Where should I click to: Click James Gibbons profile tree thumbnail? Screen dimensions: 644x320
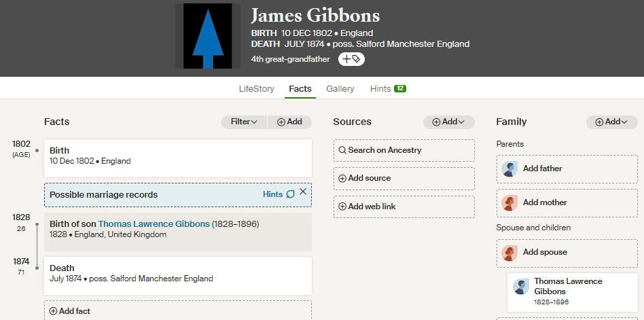coord(208,35)
